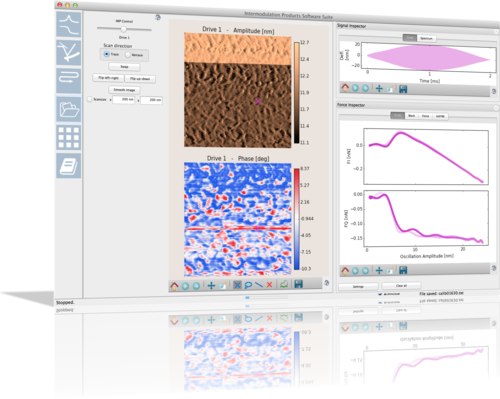Viewport: 500px width, 399px height.
Task: Click the 'File saved' status message
Action: [441, 293]
